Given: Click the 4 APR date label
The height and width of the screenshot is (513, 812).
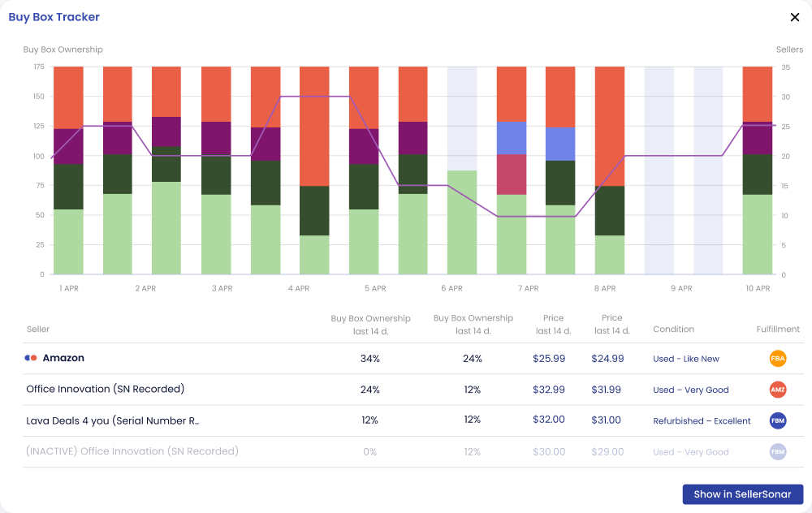Looking at the screenshot, I should point(299,288).
